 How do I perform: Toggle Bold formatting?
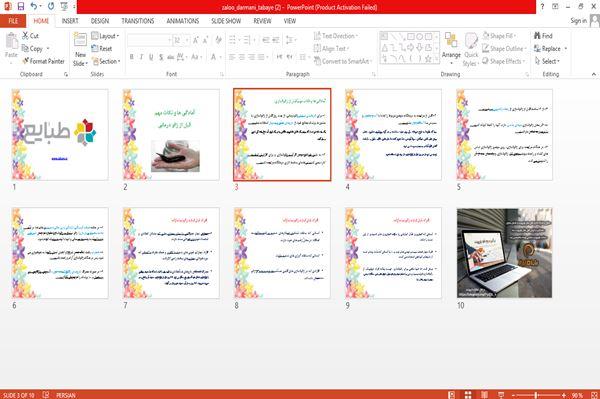[132, 57]
